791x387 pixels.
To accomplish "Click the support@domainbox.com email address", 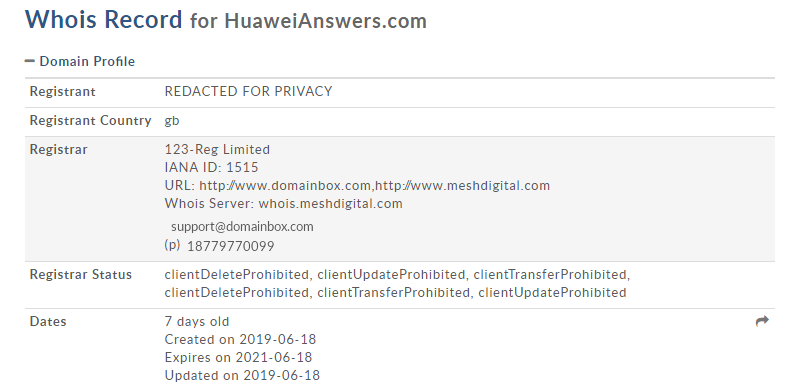I will pyautogui.click(x=242, y=227).
